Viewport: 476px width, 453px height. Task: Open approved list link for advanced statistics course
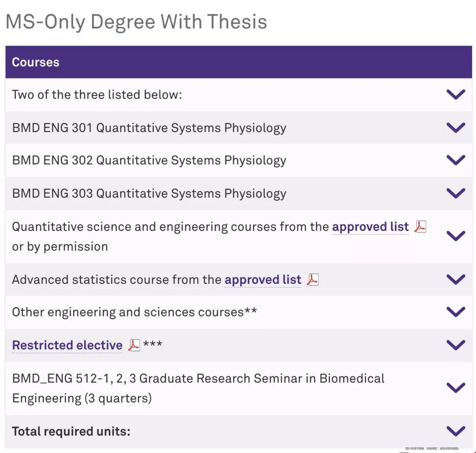pos(263,280)
